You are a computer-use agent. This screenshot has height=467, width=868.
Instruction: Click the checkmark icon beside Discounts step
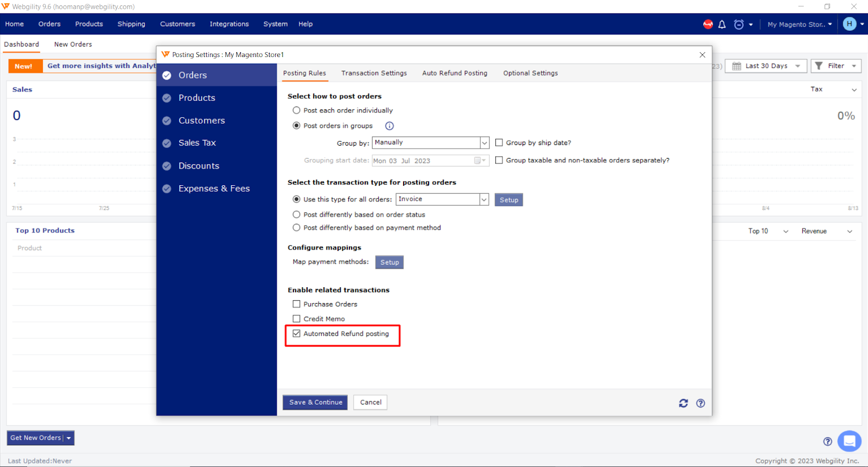(x=167, y=166)
